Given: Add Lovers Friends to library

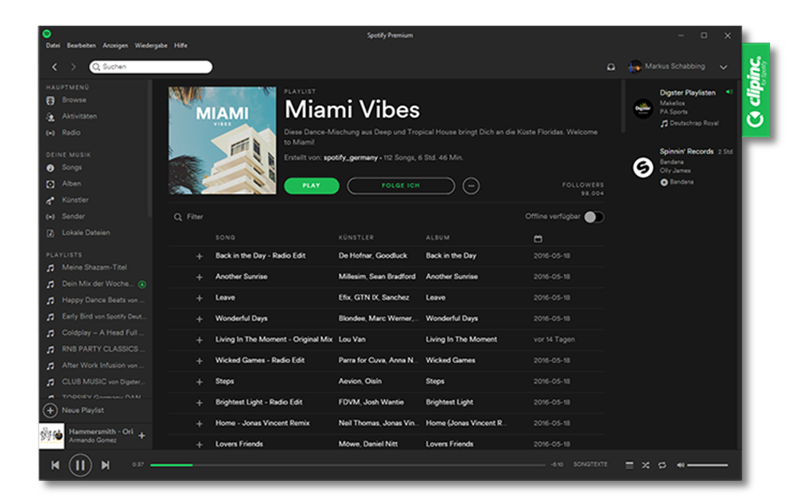Looking at the screenshot, I should tap(199, 444).
